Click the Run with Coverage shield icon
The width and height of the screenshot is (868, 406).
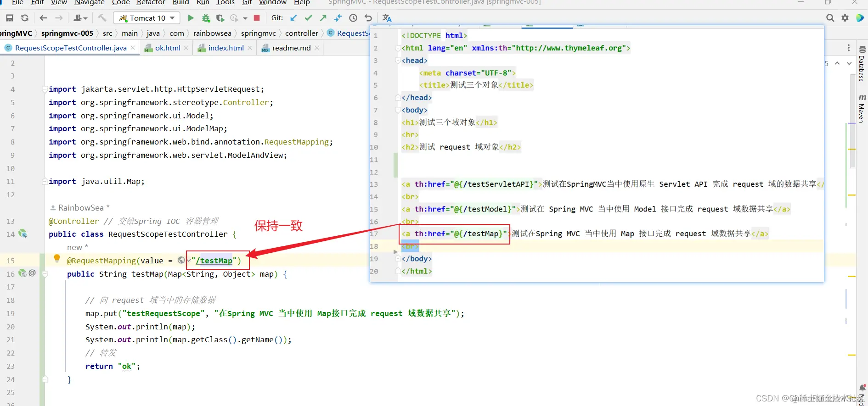[220, 18]
